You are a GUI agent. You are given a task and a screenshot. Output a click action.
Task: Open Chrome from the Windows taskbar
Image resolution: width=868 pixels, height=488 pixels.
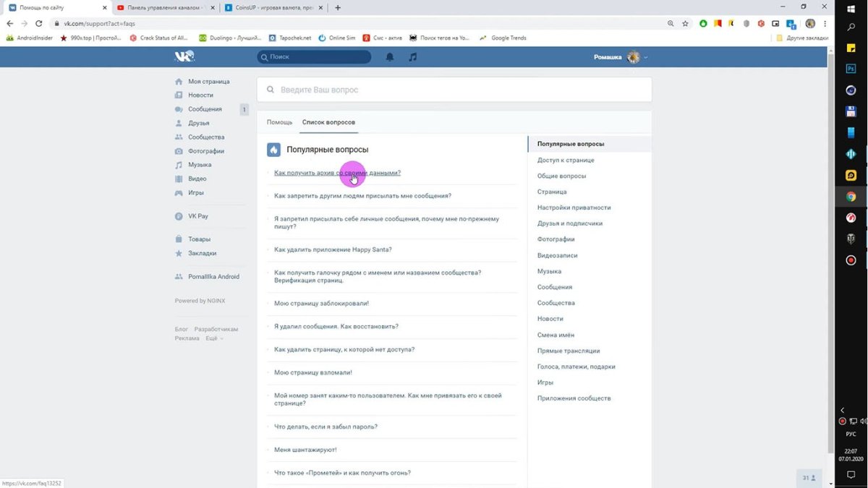pyautogui.click(x=851, y=197)
